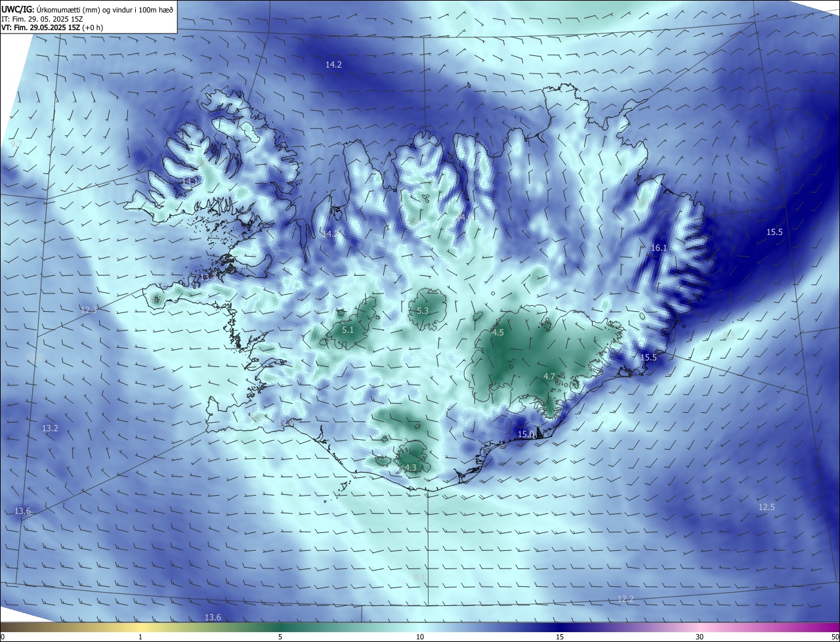The image size is (840, 642).
Task: Click the 14.1 value label on the Westfjords
Action: (x=190, y=181)
